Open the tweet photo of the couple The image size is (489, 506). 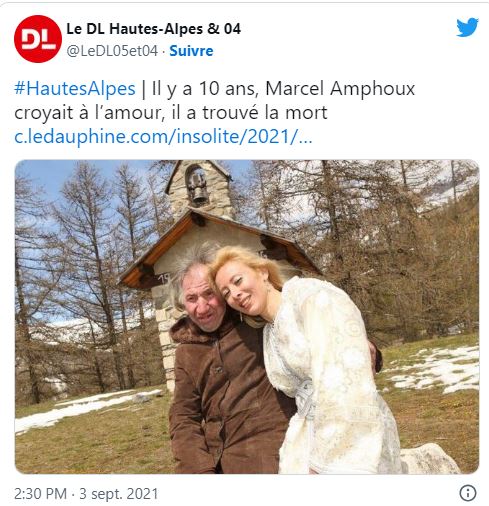(247, 317)
